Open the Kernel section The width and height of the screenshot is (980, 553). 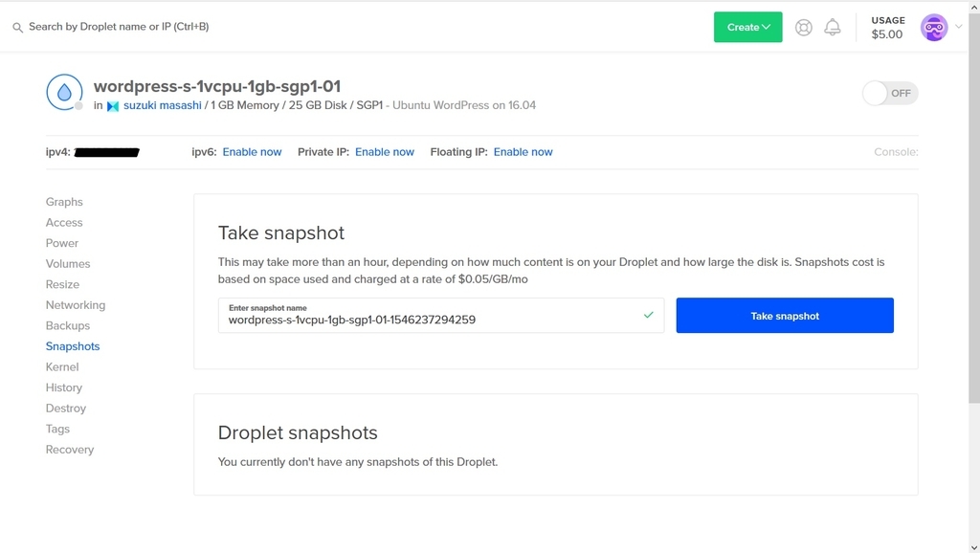62,366
